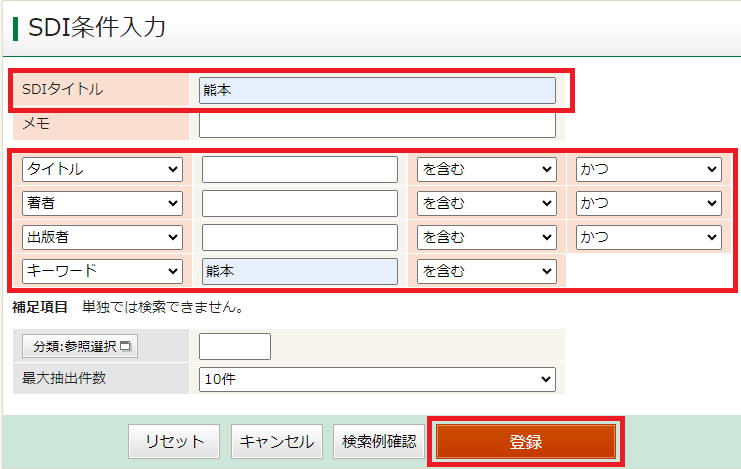Click the text box beside タイトル
This screenshot has width=741, height=469.
299,169
